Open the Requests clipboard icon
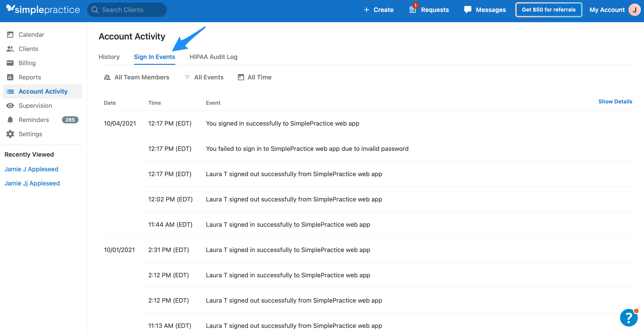Image resolution: width=644 pixels, height=335 pixels. tap(413, 10)
